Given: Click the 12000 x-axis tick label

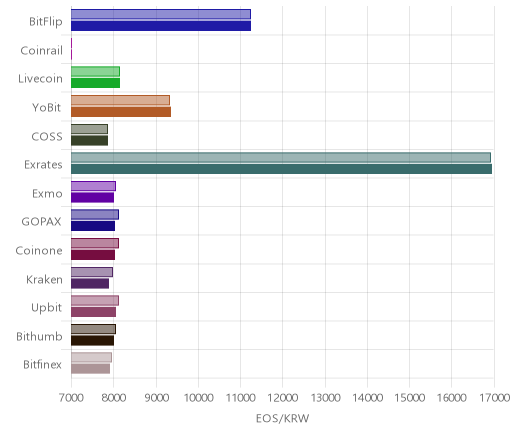Looking at the screenshot, I should pyautogui.click(x=283, y=398).
